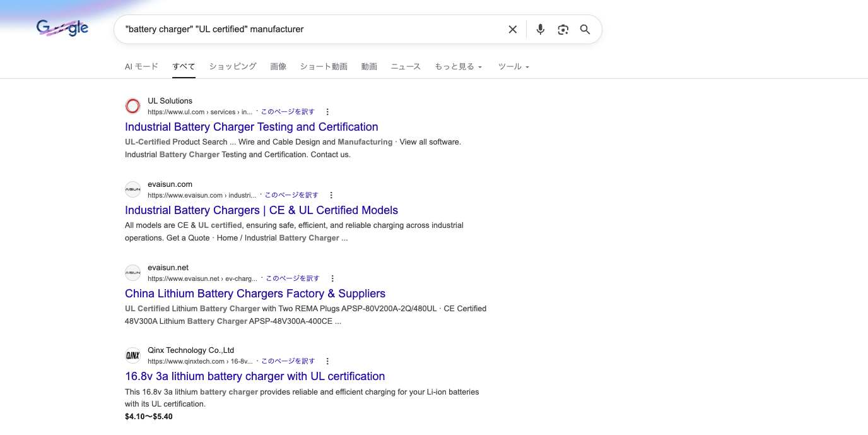Open the もっと見る dropdown

click(458, 66)
